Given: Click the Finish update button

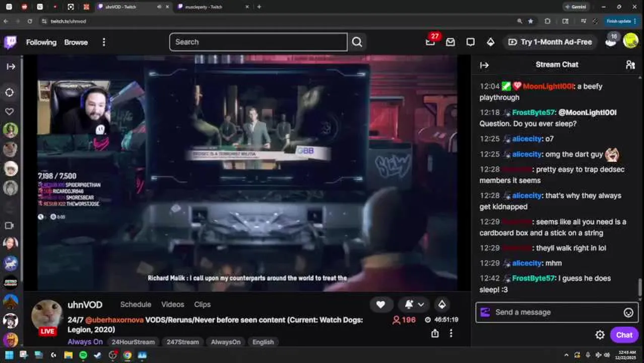Looking at the screenshot, I should tap(621, 21).
